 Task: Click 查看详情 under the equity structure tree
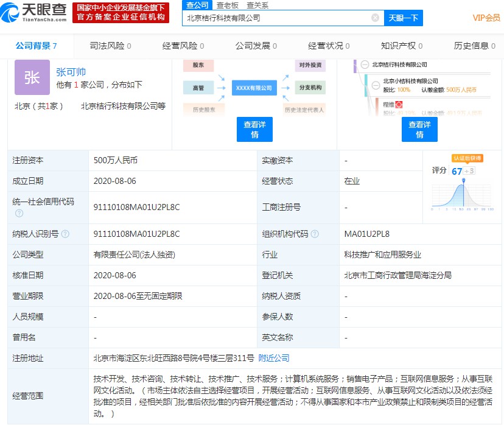[x=419, y=129]
